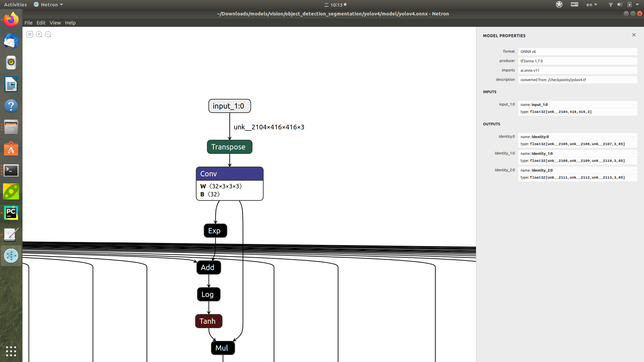Open the language indicator menu in top bar

pos(591,4)
